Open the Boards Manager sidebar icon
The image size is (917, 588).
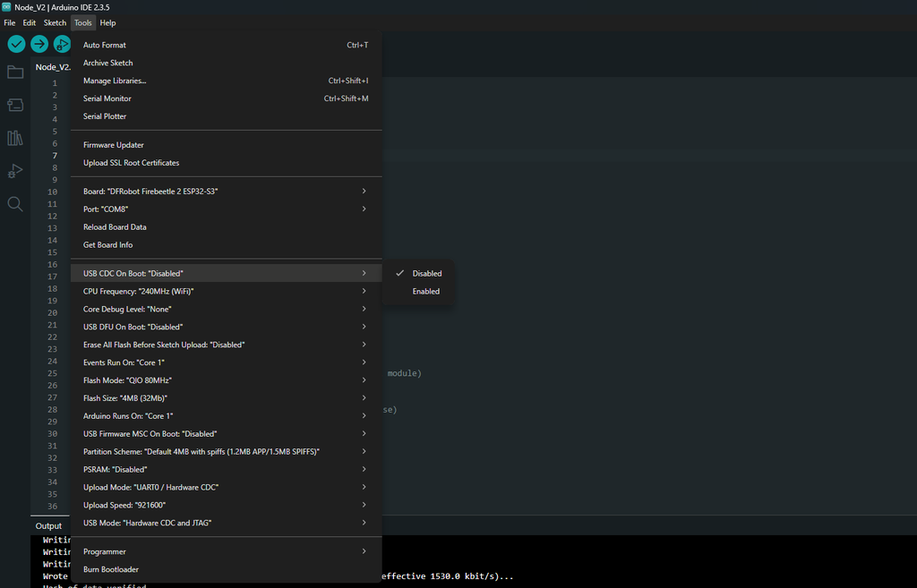pos(15,106)
